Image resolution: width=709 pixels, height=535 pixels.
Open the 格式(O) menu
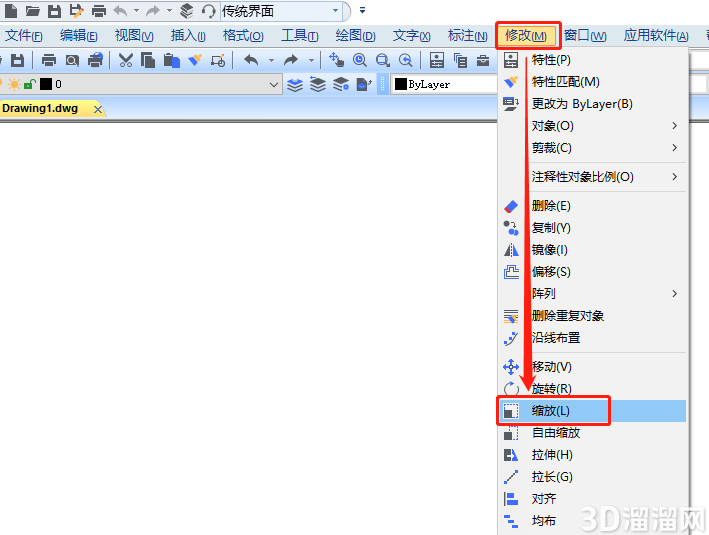pos(243,35)
